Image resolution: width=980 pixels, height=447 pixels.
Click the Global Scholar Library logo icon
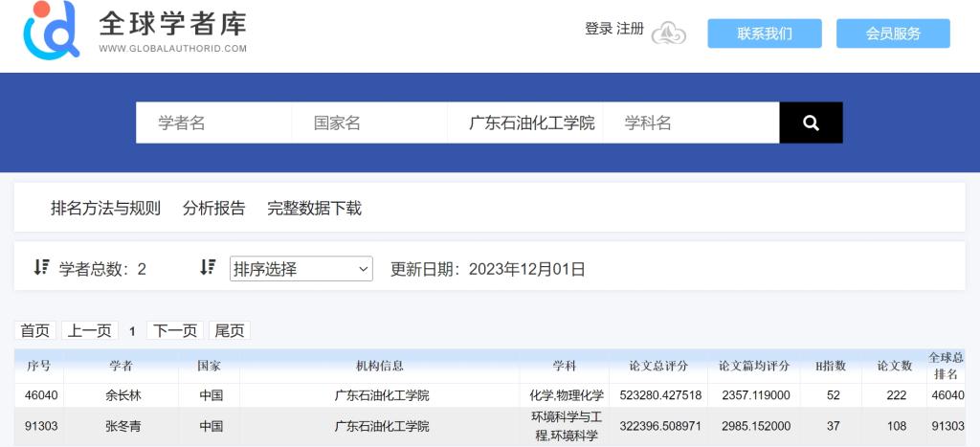[52, 30]
